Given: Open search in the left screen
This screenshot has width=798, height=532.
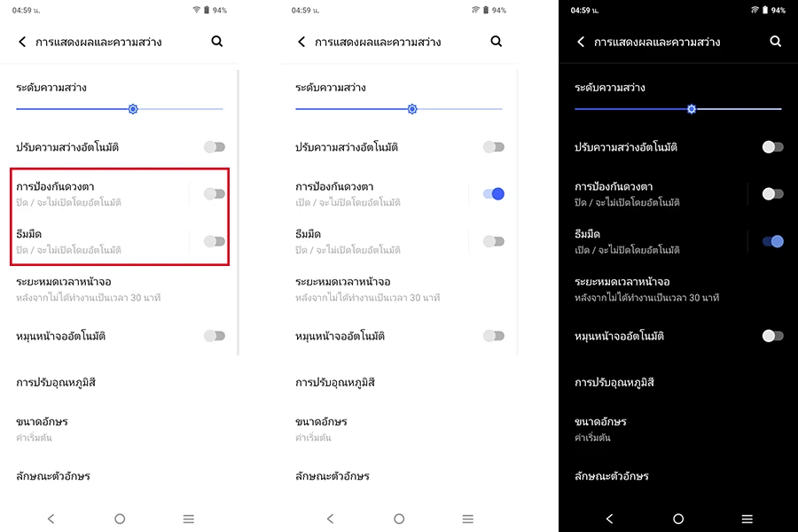Looking at the screenshot, I should tap(217, 42).
